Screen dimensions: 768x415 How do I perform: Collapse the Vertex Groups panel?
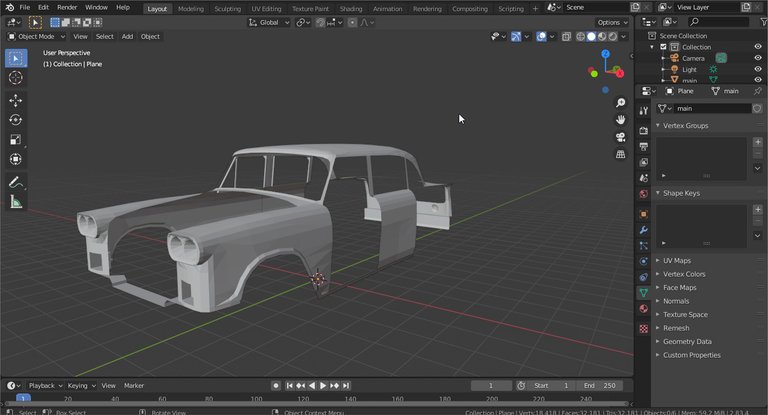(685, 125)
